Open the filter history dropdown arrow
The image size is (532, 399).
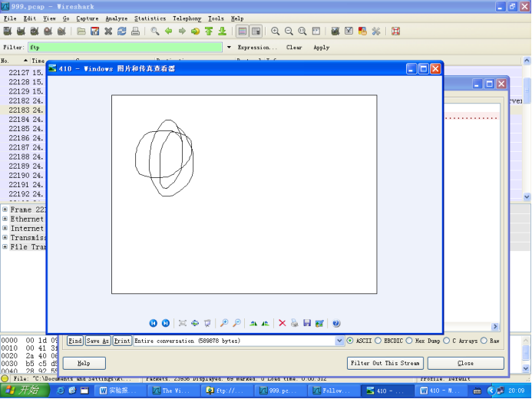point(229,47)
